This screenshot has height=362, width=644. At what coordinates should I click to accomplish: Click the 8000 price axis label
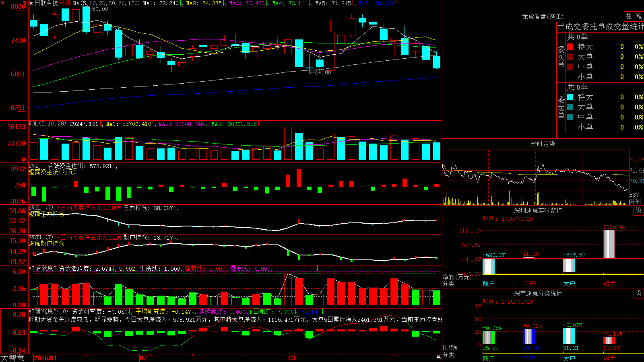[19, 6]
